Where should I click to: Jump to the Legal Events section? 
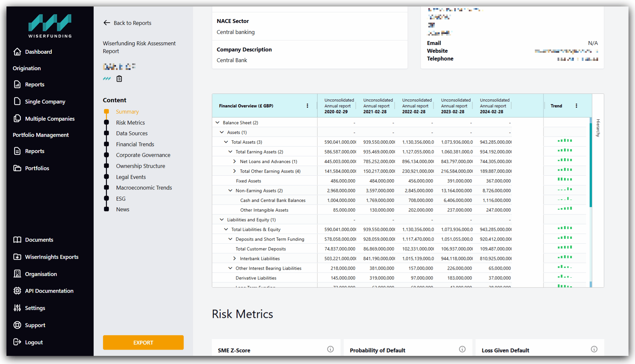click(x=131, y=177)
